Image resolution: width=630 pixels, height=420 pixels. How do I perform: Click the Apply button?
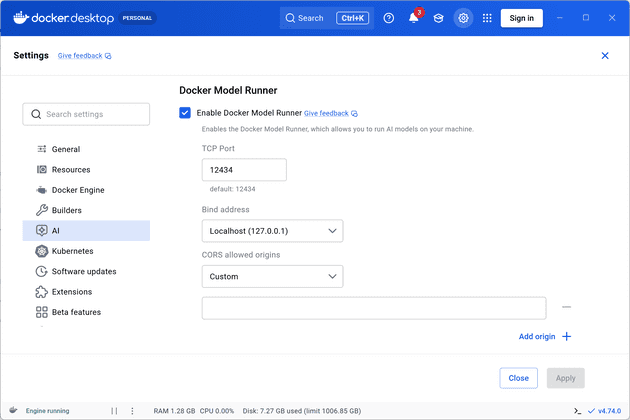point(565,378)
